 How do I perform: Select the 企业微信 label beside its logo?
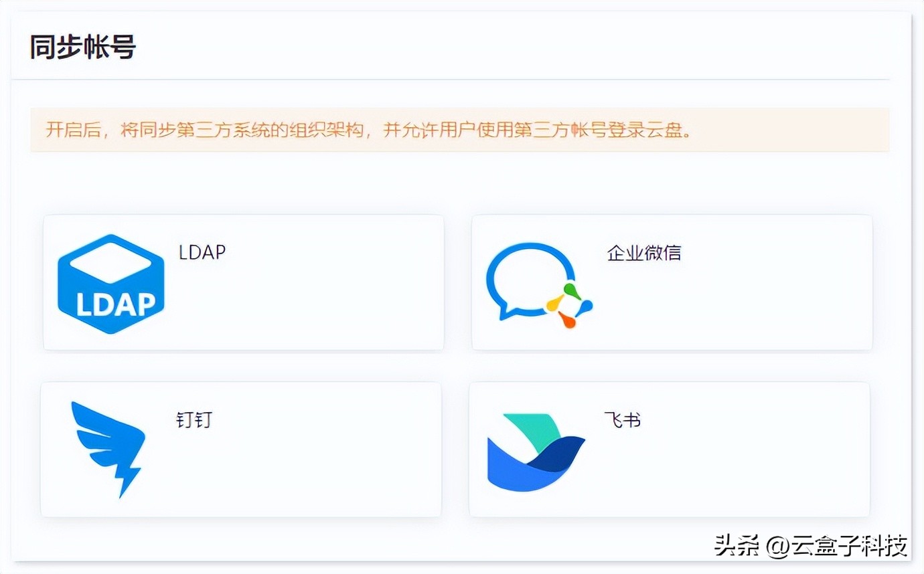pos(643,252)
